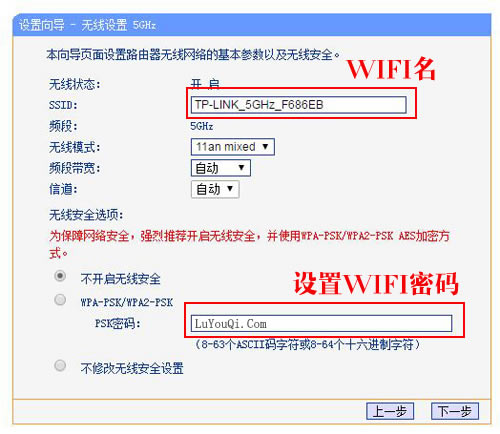Open the 信道 自动 dropdown

(215, 189)
